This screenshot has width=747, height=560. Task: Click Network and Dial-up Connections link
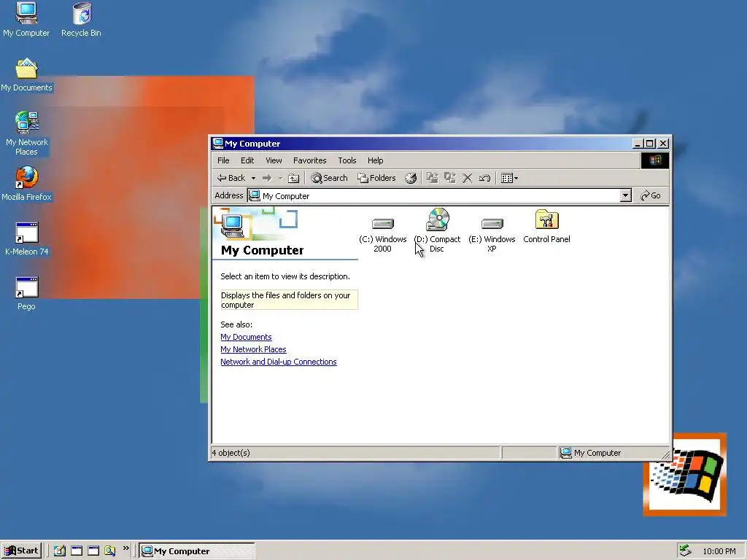pyautogui.click(x=279, y=362)
